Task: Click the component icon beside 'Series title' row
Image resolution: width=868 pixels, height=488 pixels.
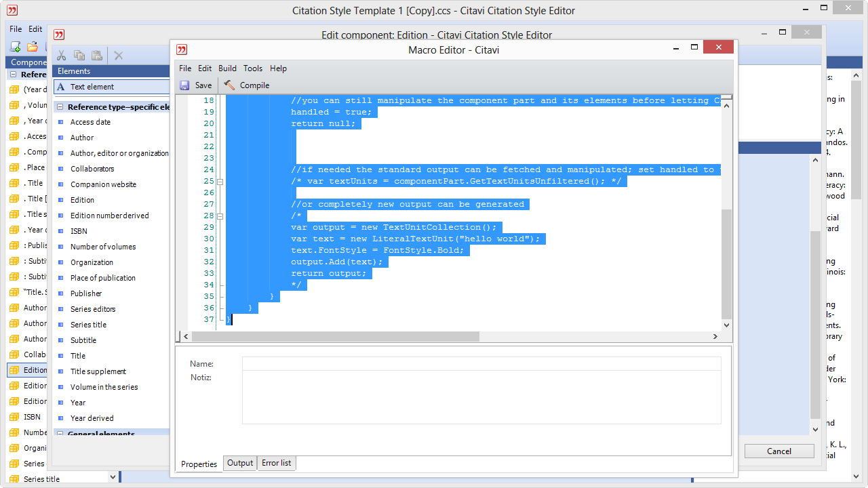Action: pyautogui.click(x=14, y=479)
